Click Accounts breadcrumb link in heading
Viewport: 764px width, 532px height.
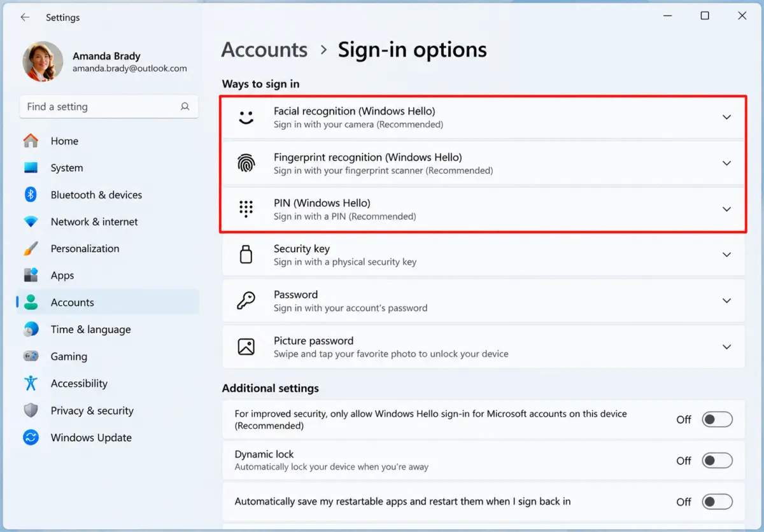[x=264, y=50]
